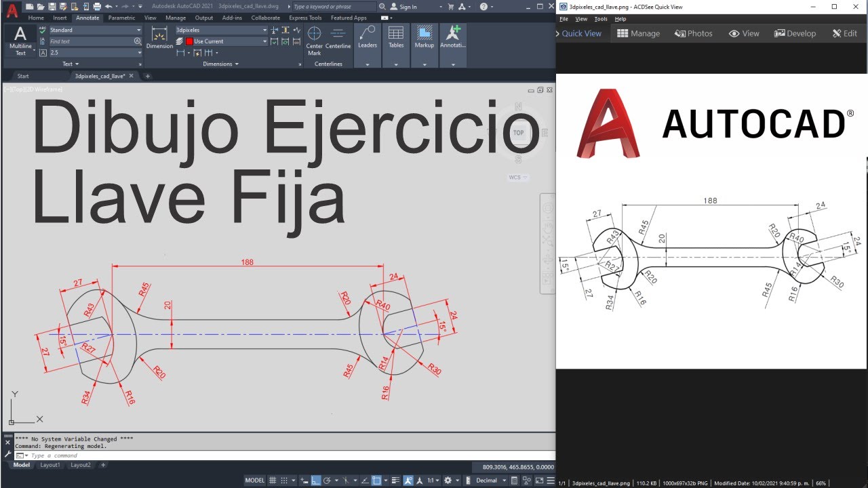Click the Customization hamburger icon in status bar
The height and width of the screenshot is (488, 868).
[x=551, y=481]
